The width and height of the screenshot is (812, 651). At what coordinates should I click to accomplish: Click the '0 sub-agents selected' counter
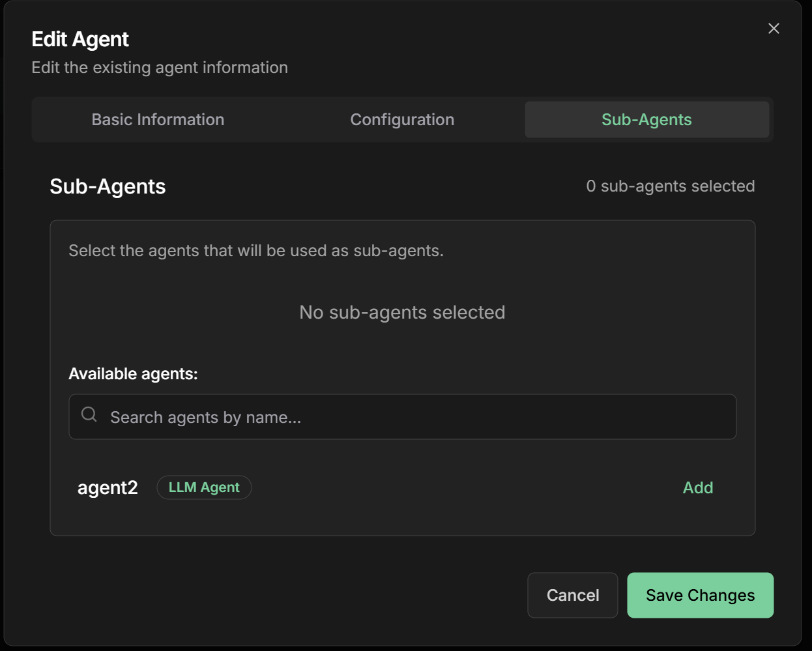[x=669, y=186]
